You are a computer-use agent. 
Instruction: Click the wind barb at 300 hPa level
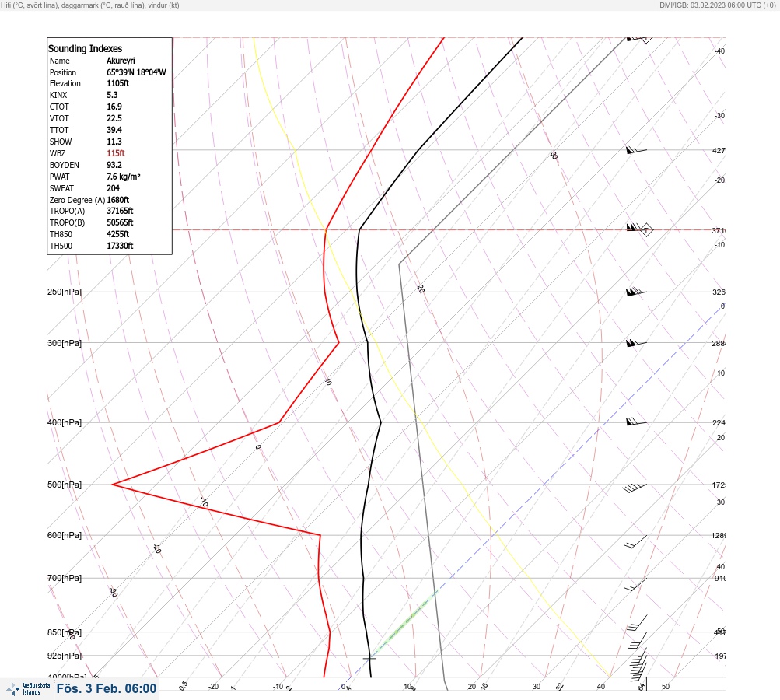(x=636, y=343)
